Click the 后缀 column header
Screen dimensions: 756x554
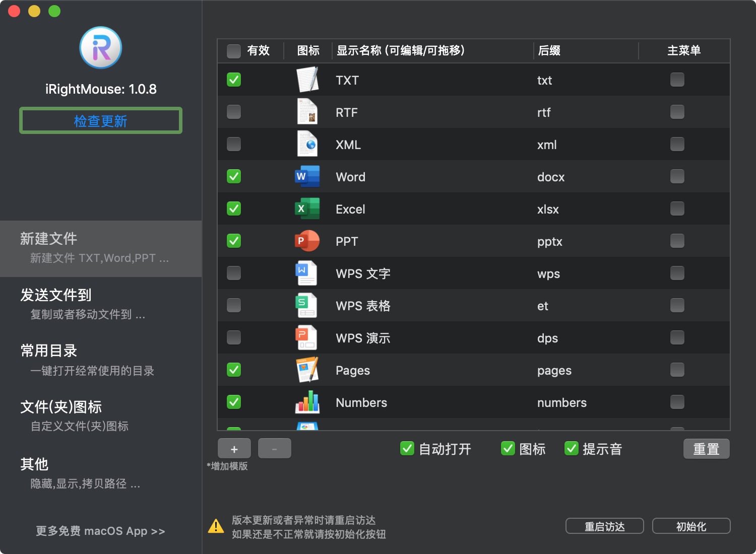(586, 50)
